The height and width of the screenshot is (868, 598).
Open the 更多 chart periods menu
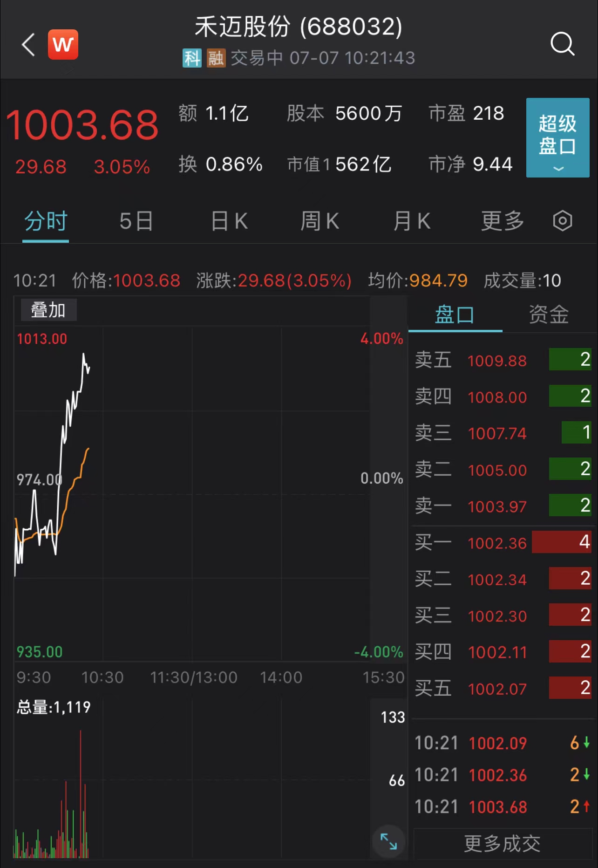pos(502,221)
